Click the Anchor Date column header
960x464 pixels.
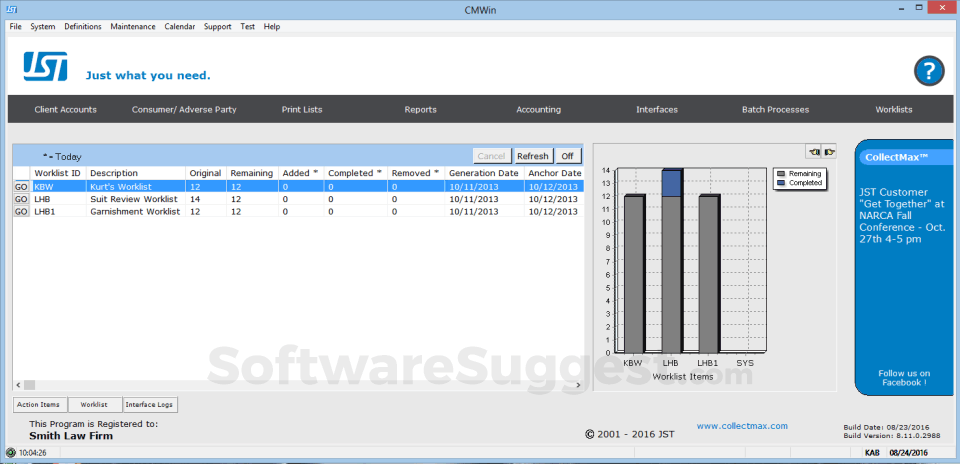click(553, 173)
